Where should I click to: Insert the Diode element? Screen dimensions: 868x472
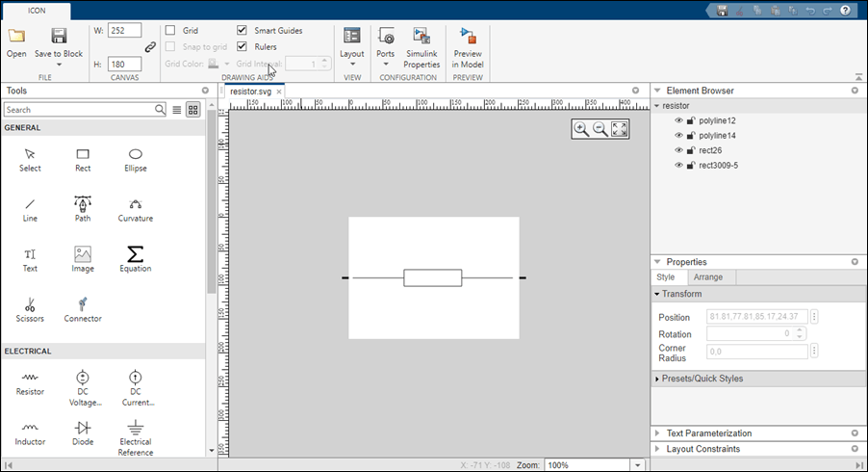[83, 433]
